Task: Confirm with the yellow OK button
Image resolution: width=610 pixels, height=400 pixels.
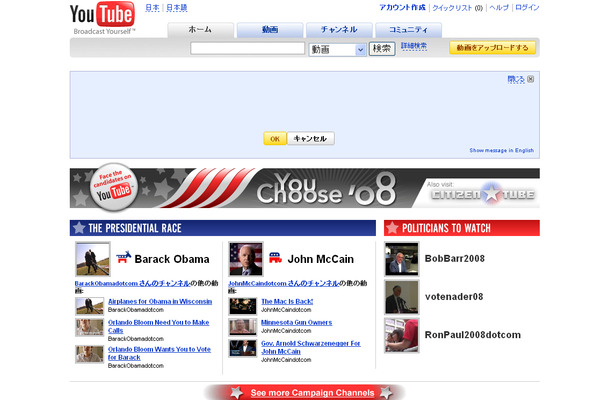Action: [x=275, y=139]
